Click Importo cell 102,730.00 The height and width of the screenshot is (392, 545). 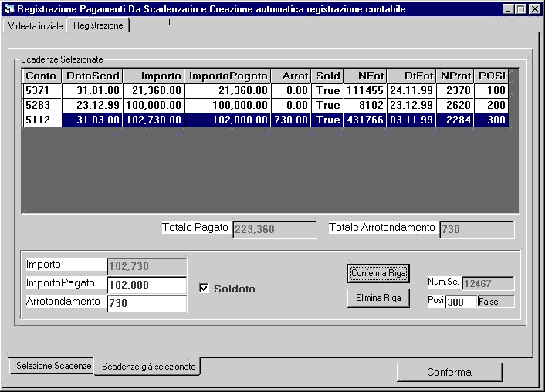coord(154,120)
